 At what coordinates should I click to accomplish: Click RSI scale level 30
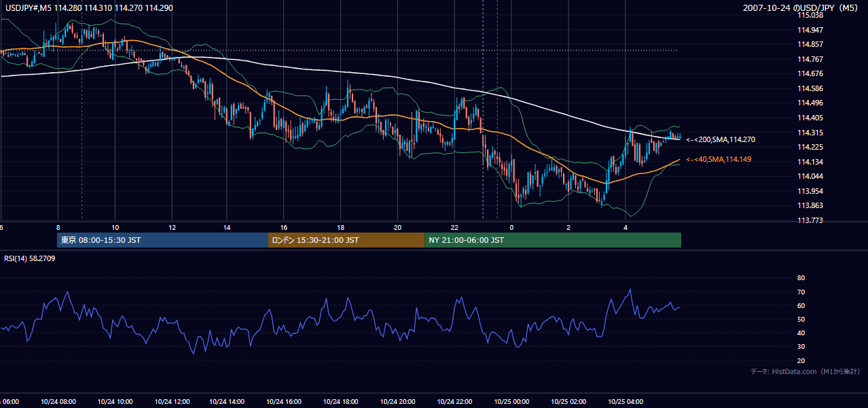coord(801,347)
